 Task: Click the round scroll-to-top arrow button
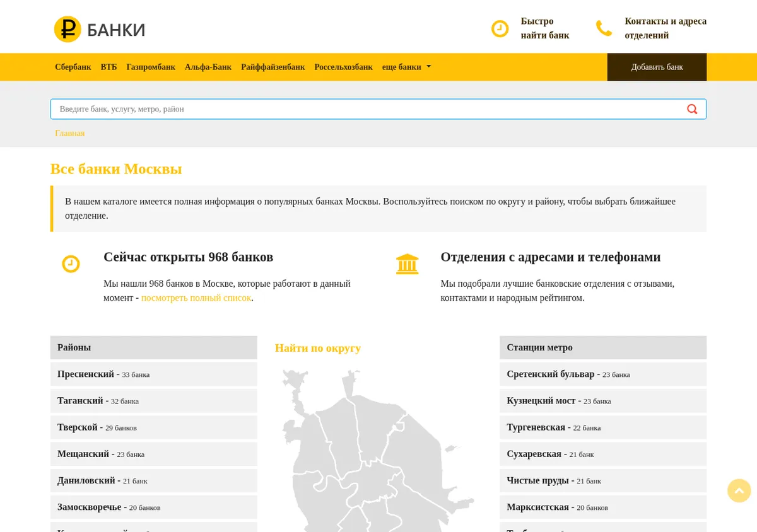pyautogui.click(x=739, y=490)
